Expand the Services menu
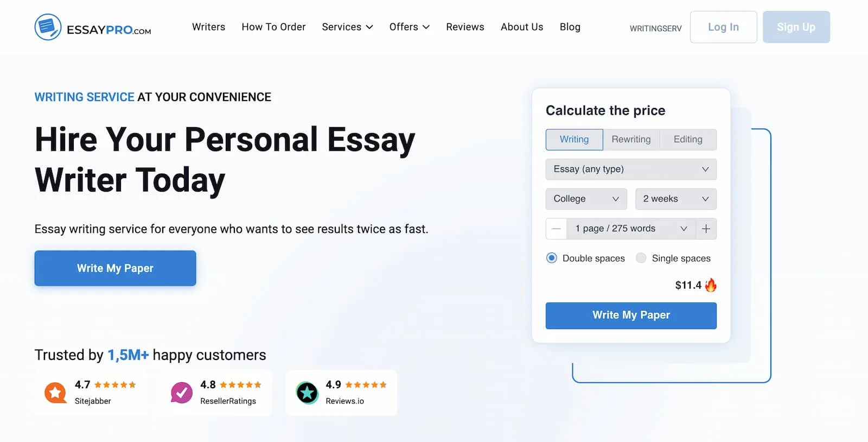868x442 pixels. click(x=347, y=27)
